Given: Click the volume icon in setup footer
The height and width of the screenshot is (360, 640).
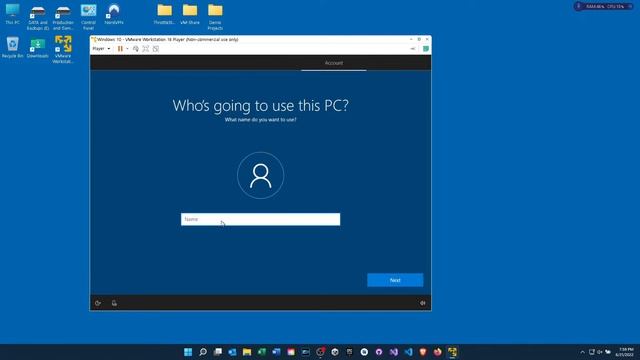Looking at the screenshot, I should (x=422, y=303).
